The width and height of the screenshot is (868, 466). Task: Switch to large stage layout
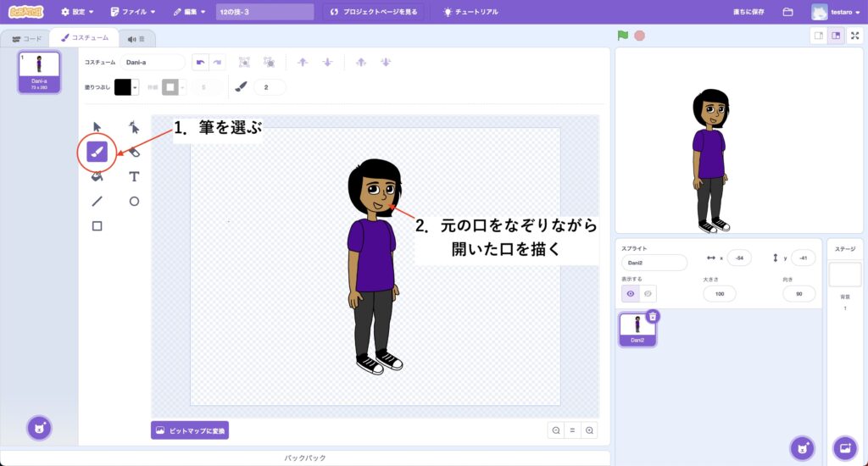click(836, 36)
